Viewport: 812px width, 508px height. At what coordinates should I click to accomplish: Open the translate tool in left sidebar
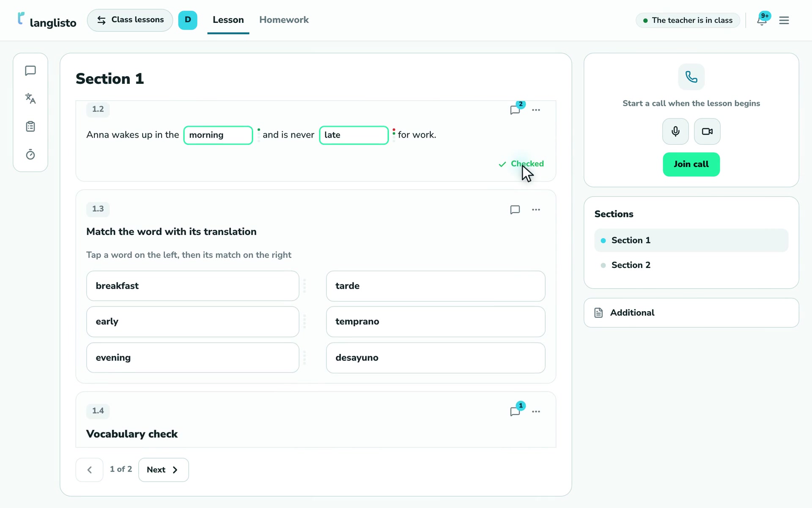tap(30, 99)
